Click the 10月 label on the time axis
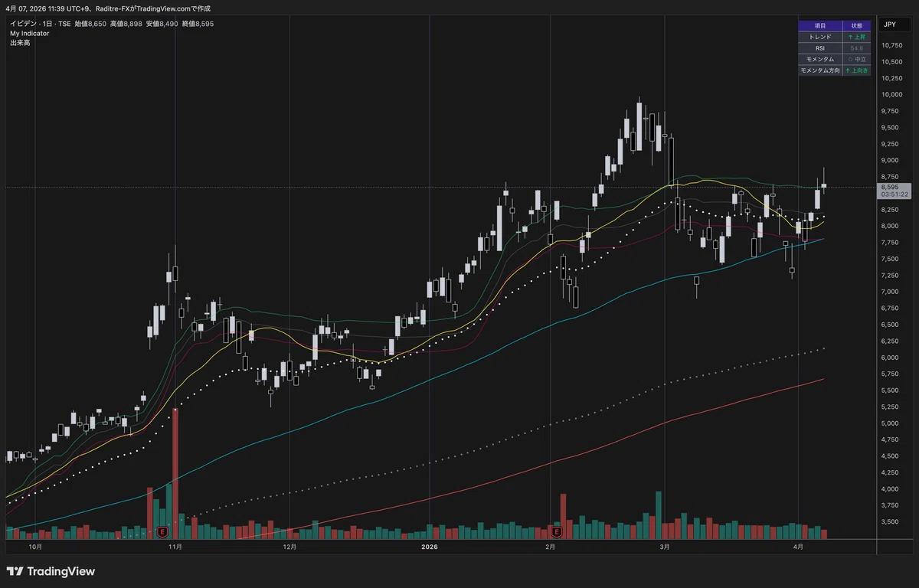Image resolution: width=919 pixels, height=588 pixels. pyautogui.click(x=34, y=547)
